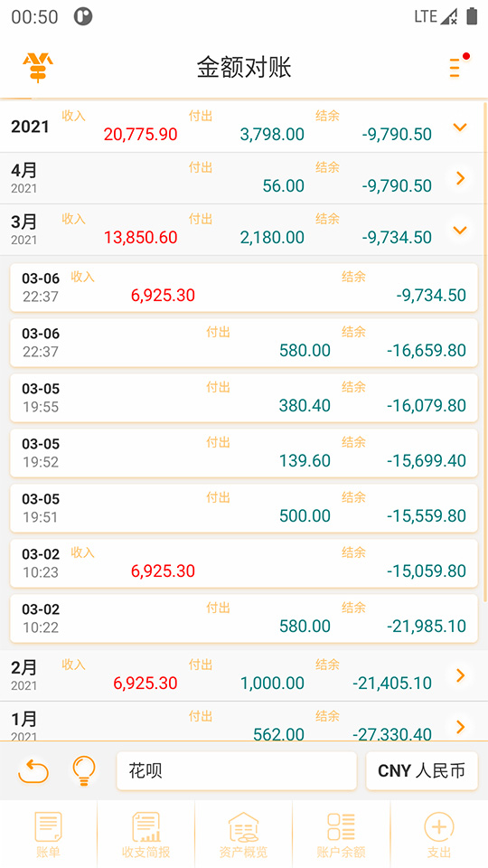Image resolution: width=488 pixels, height=868 pixels.
Task: Expand the 2月 2021 month row
Action: pyautogui.click(x=244, y=676)
